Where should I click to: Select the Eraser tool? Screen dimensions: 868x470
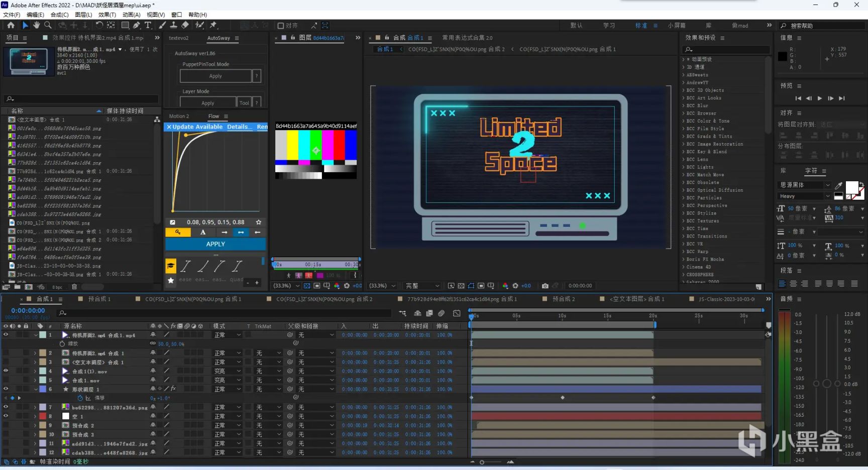coord(185,25)
